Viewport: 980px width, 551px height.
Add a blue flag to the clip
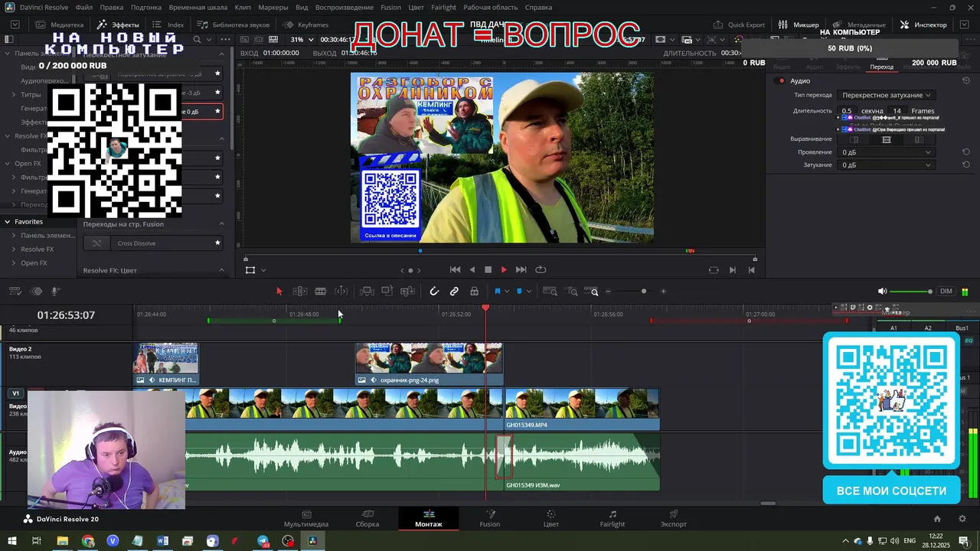point(497,292)
